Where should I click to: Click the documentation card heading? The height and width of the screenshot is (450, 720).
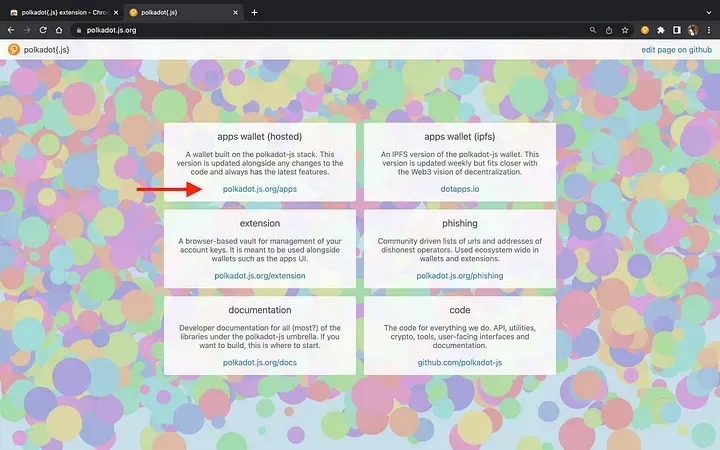(260, 310)
